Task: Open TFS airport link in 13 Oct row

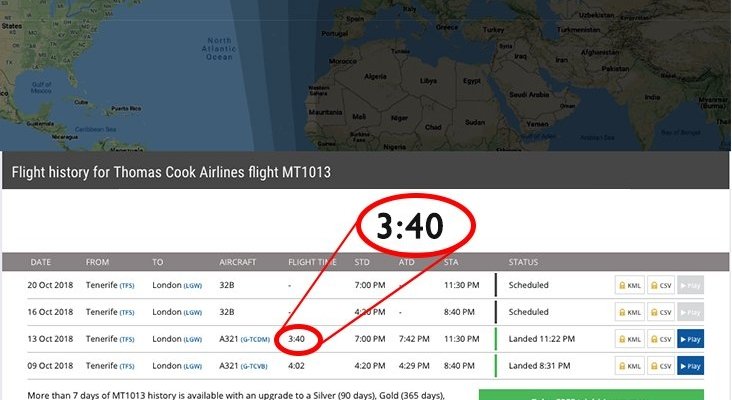Action: tap(127, 339)
